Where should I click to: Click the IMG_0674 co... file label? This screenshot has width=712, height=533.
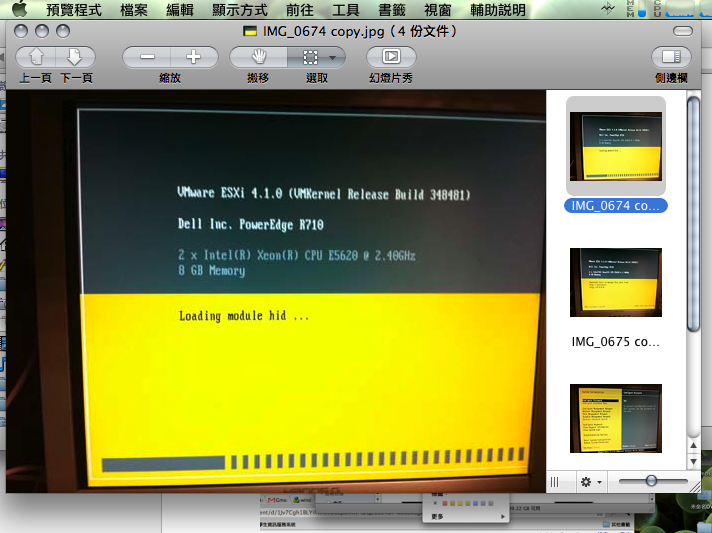coord(615,206)
